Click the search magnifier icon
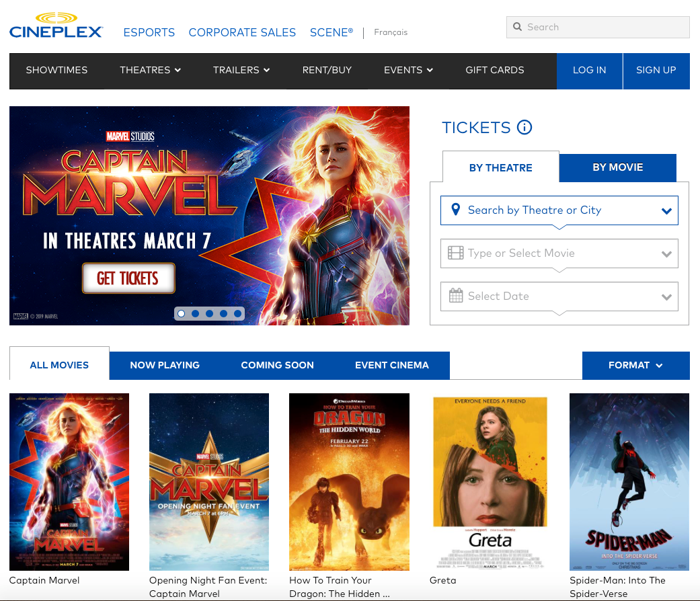Image resolution: width=700 pixels, height=601 pixels. 517,27
